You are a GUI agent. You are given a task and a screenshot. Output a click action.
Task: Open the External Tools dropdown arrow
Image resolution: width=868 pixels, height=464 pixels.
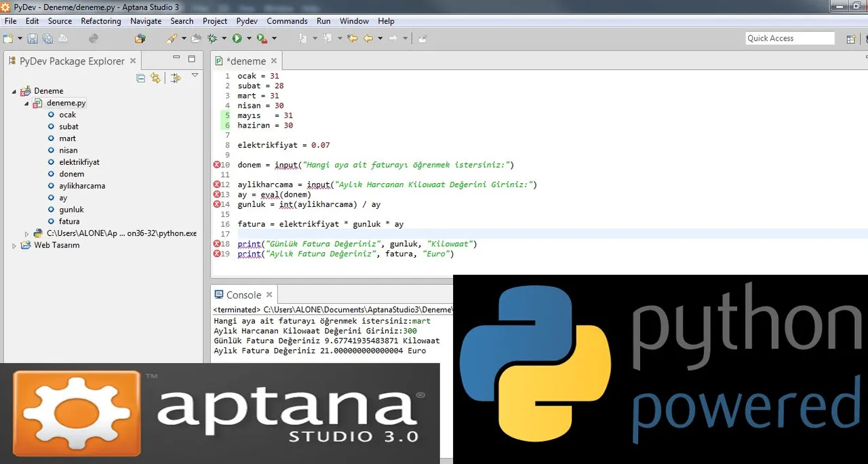click(274, 39)
